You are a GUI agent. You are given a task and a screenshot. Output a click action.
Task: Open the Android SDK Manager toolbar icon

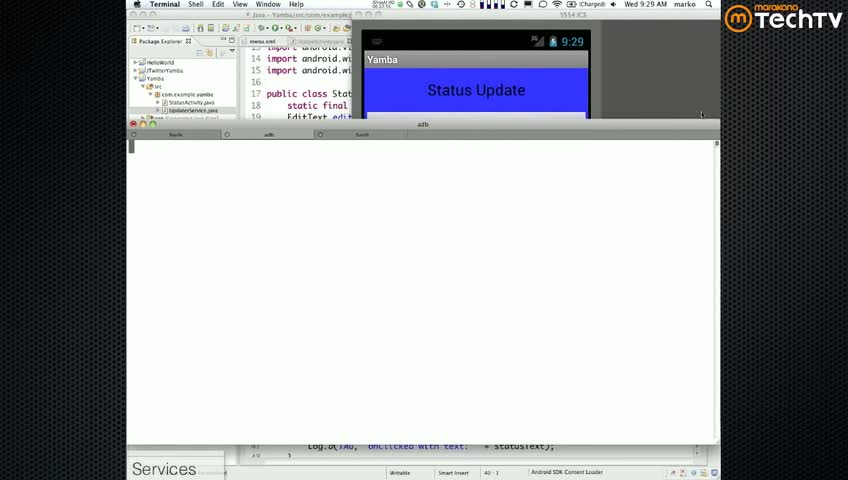[201, 28]
